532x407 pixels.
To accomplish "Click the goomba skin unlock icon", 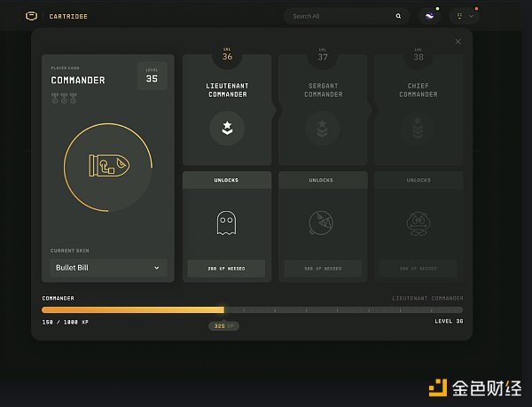I will 418,223.
